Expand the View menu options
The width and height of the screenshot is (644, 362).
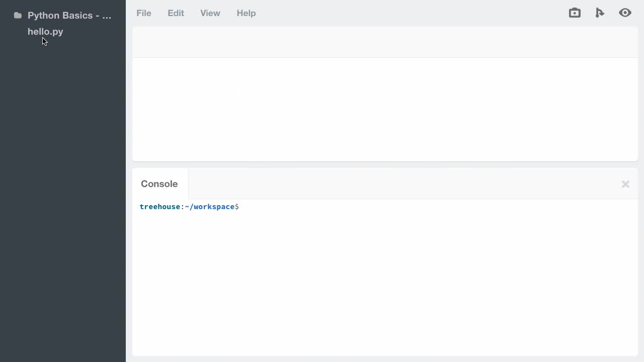coord(210,13)
